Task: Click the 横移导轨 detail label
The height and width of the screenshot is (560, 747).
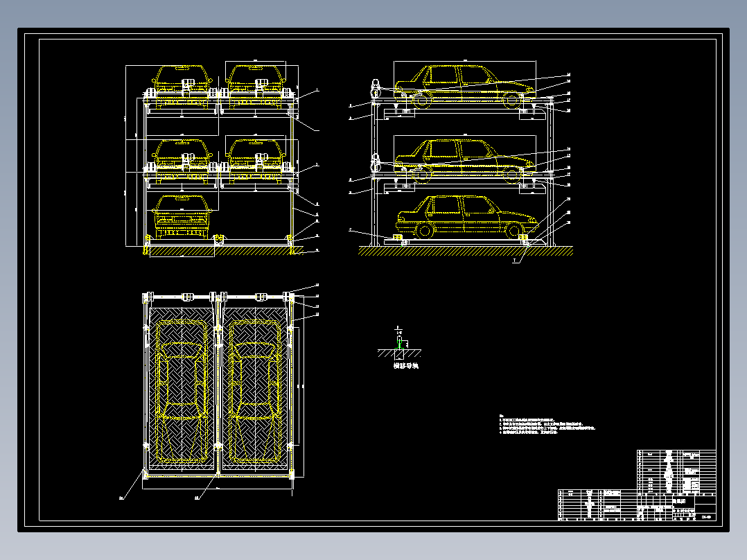Action: tap(405, 366)
